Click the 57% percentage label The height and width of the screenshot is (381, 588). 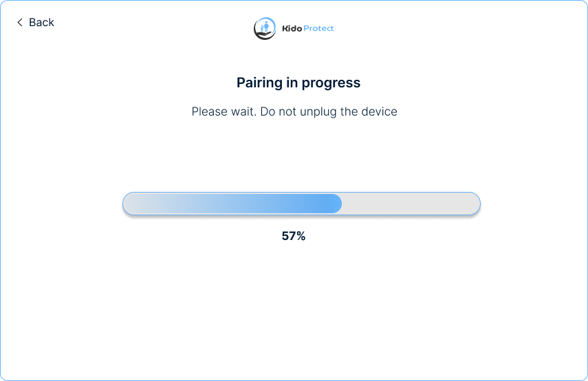294,236
